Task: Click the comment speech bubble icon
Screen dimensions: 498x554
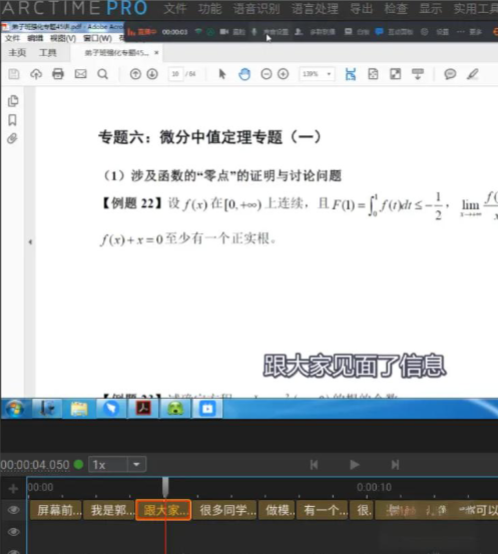Action: tap(450, 74)
